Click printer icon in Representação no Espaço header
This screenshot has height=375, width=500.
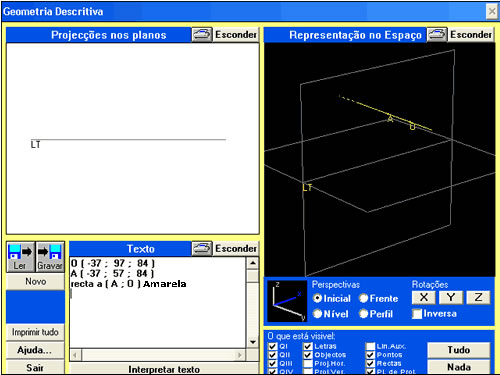tap(437, 35)
